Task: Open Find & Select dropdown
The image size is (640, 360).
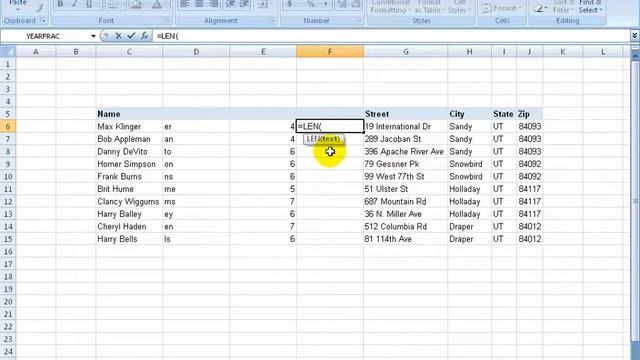Action: 590,7
